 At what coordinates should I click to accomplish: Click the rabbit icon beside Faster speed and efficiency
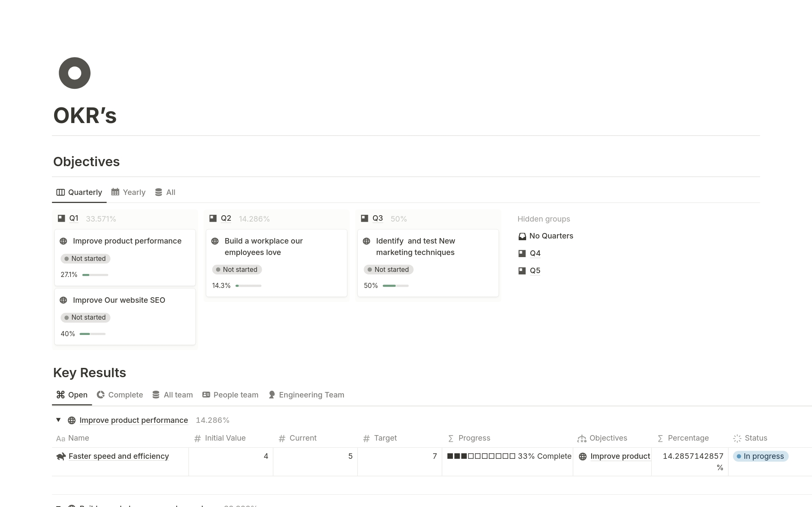(61, 456)
